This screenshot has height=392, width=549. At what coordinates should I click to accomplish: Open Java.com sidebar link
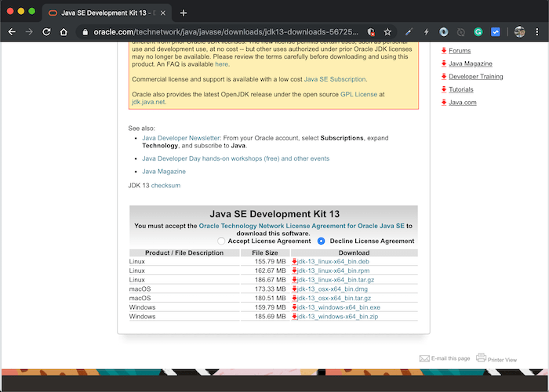coord(463,103)
